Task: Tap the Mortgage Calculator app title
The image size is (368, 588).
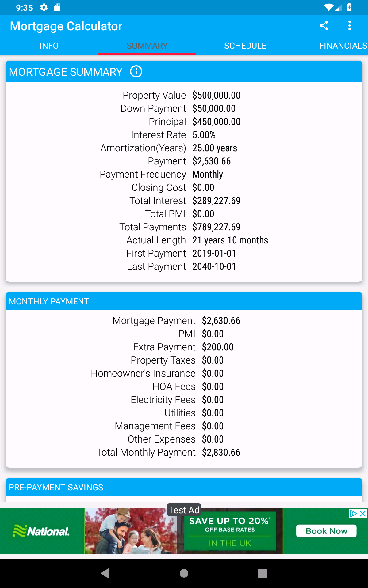Action: point(66,26)
